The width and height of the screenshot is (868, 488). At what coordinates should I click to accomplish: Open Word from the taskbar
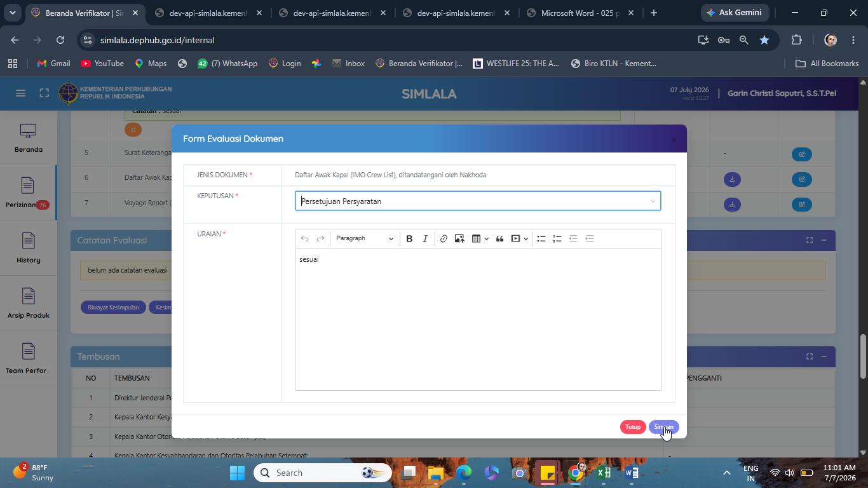(631, 473)
